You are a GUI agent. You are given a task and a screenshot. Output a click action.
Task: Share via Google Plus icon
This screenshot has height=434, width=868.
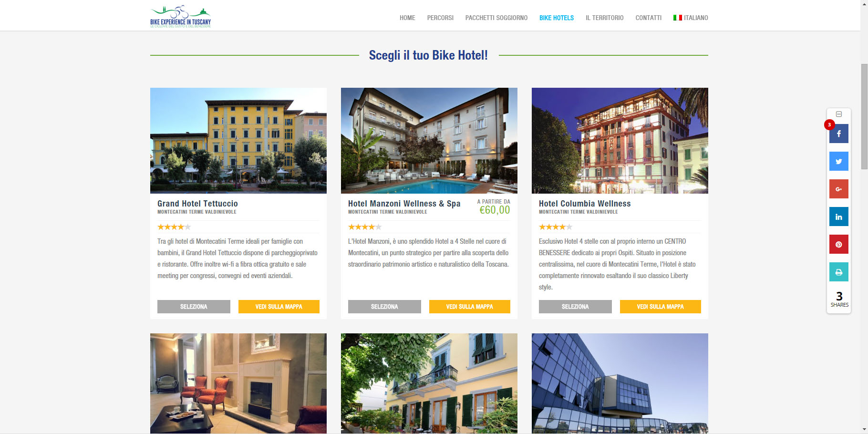(838, 189)
